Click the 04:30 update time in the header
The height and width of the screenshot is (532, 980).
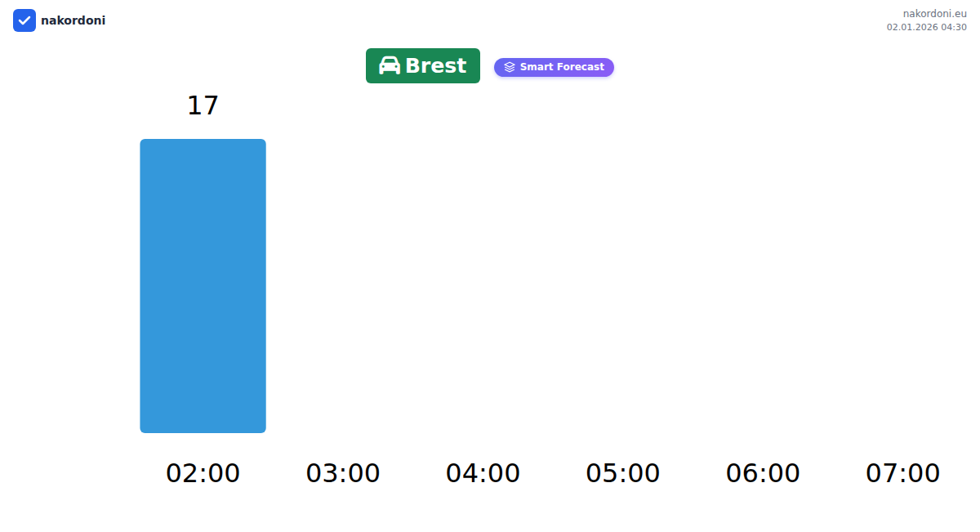[955, 27]
